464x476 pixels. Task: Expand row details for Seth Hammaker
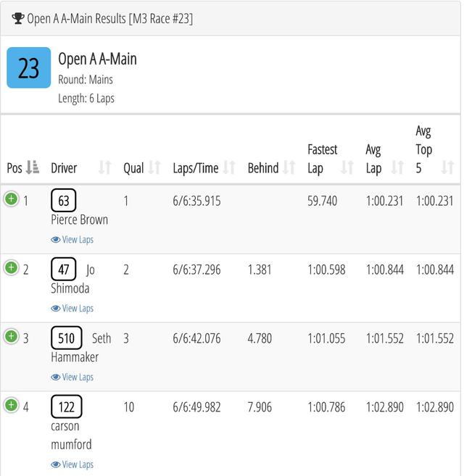point(12,336)
